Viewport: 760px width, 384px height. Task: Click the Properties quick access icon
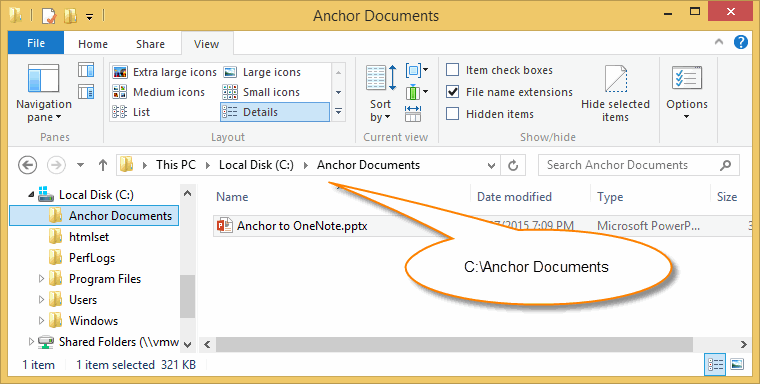tap(49, 16)
